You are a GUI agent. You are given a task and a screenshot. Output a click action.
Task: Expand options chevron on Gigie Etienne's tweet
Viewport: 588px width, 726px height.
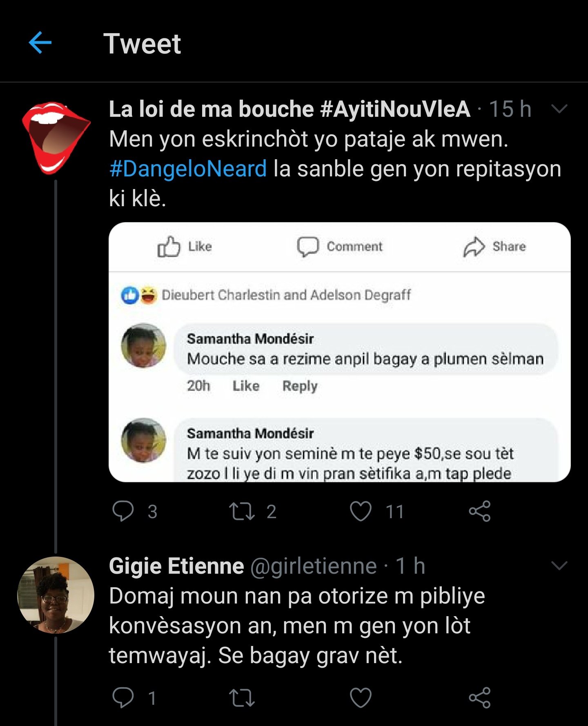(559, 566)
